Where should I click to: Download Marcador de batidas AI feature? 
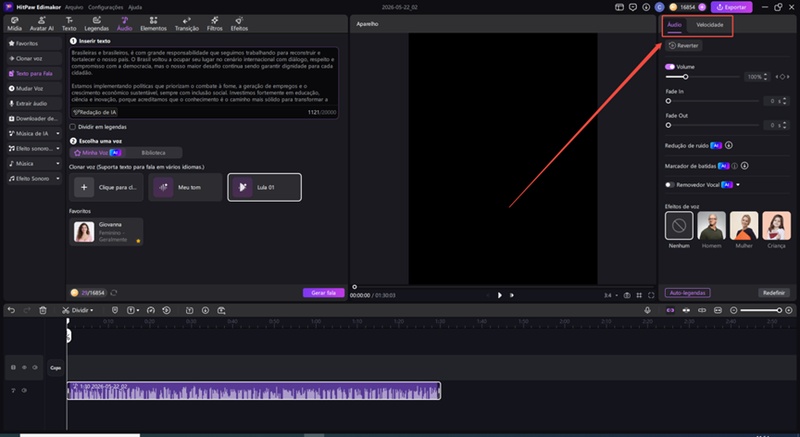coord(745,166)
